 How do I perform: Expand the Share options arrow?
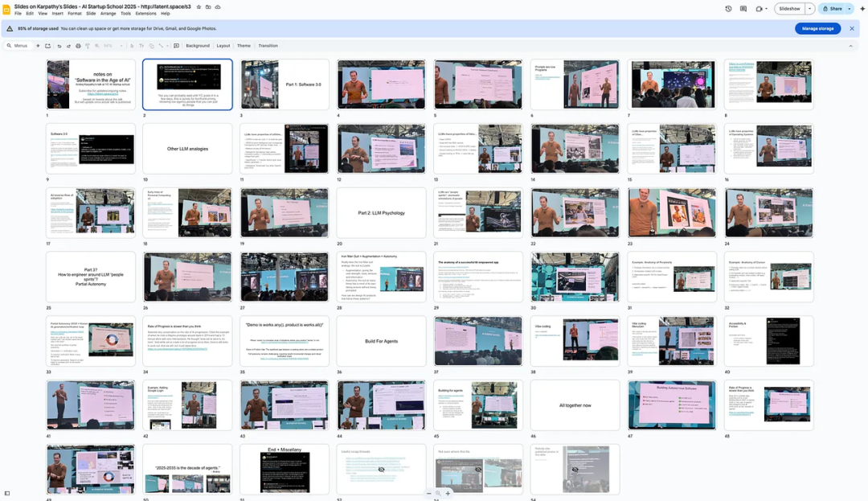point(850,9)
